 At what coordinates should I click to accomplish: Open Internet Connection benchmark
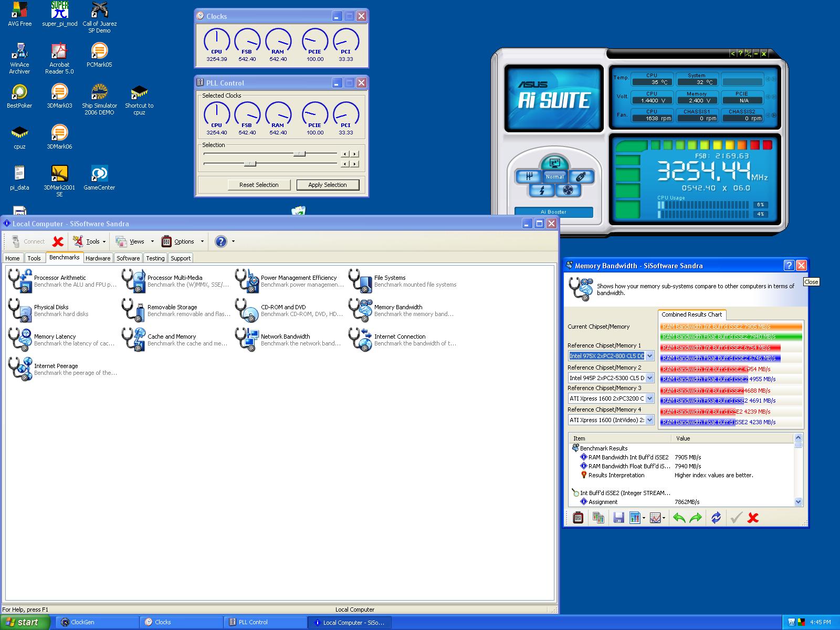[402, 340]
